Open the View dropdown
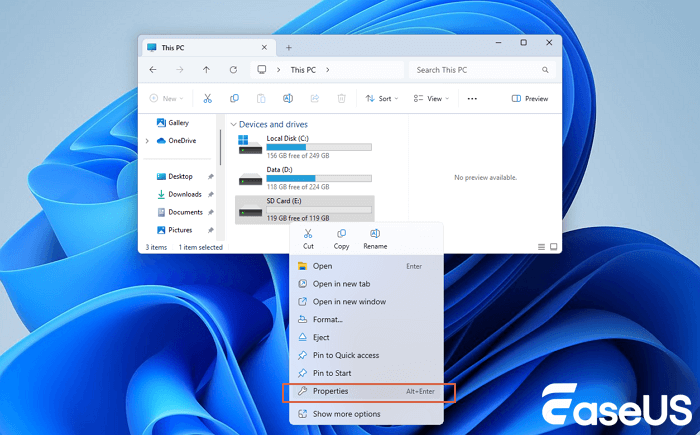This screenshot has width=700, height=435. coord(431,99)
